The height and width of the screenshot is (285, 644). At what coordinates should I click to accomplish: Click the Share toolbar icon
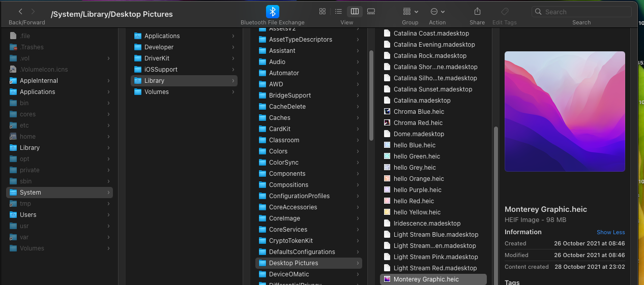pyautogui.click(x=477, y=11)
